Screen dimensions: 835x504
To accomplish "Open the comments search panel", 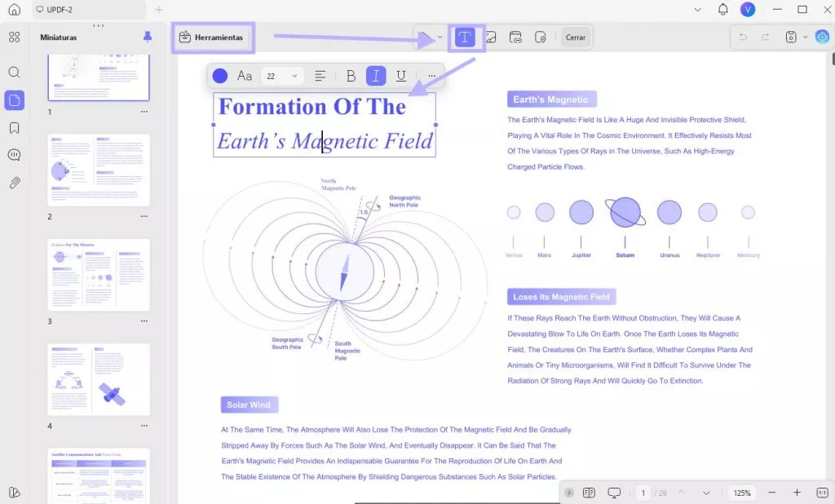I will click(15, 155).
